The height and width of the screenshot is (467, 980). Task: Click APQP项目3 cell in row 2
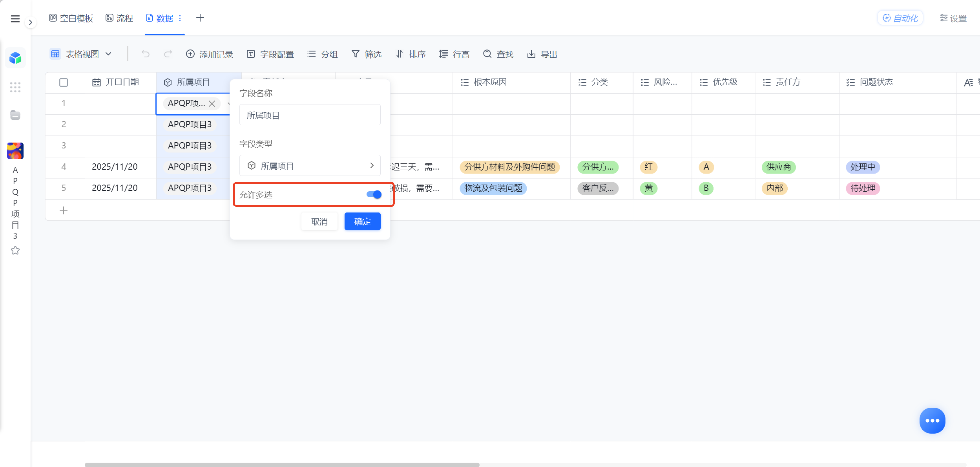(190, 125)
